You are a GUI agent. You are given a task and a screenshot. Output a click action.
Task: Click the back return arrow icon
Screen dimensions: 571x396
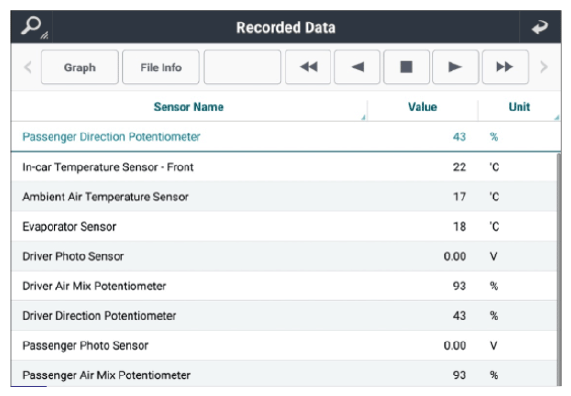click(540, 27)
